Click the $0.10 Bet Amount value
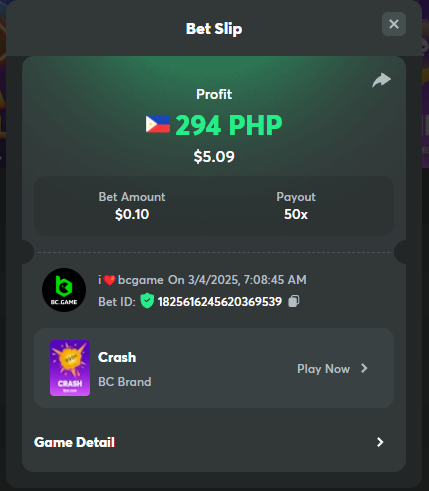This screenshot has width=429, height=491. coord(132,214)
